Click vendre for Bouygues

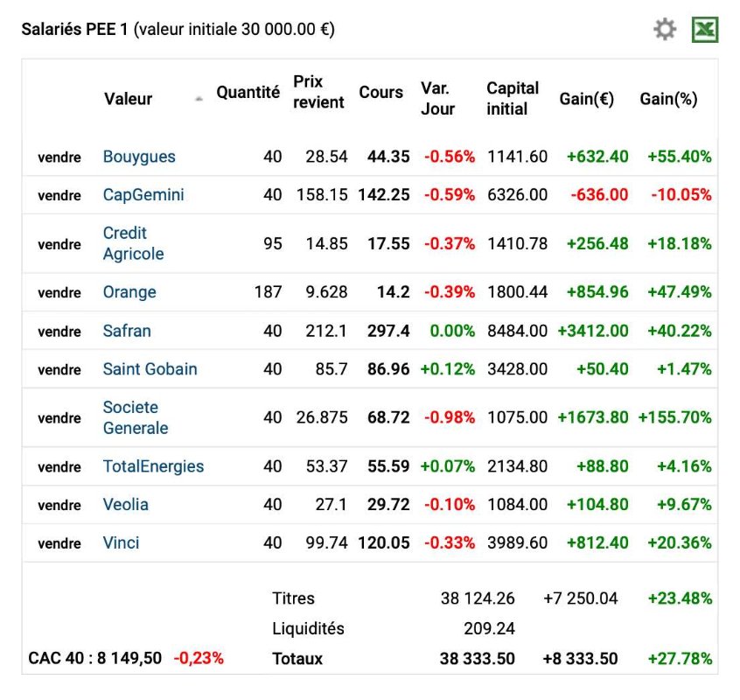[x=59, y=157]
